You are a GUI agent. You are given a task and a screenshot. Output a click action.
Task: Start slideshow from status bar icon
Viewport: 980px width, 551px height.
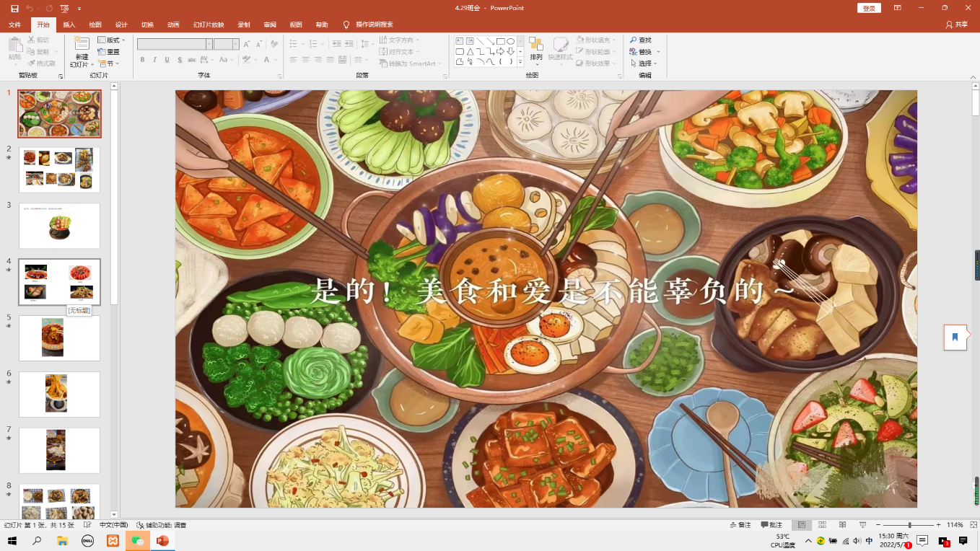coord(862,525)
